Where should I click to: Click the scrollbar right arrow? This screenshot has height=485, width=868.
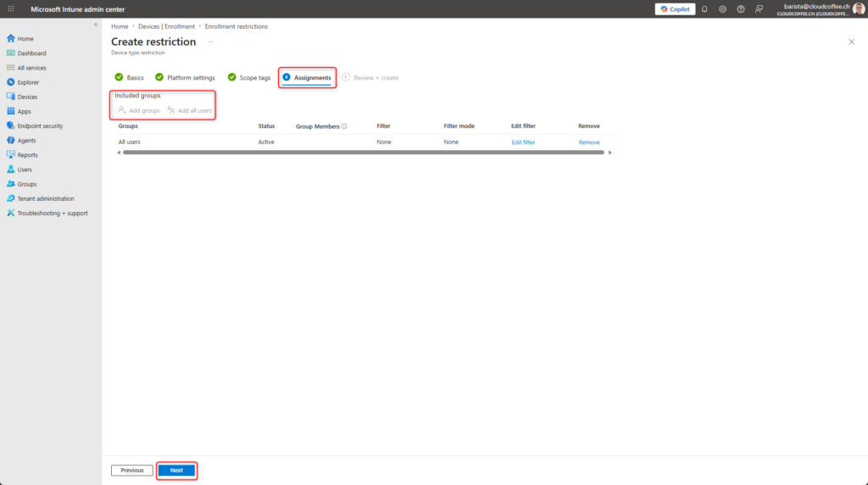tap(610, 153)
